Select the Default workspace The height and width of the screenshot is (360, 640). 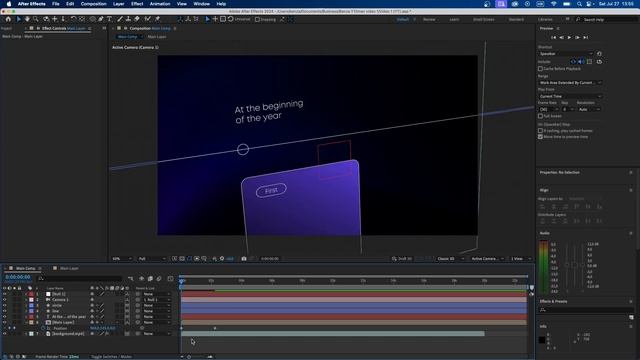click(x=402, y=19)
